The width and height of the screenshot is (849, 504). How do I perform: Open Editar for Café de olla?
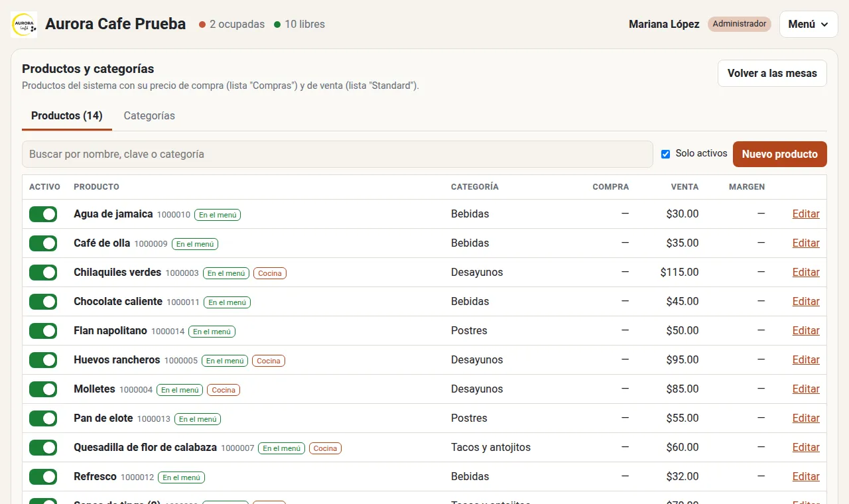tap(806, 243)
